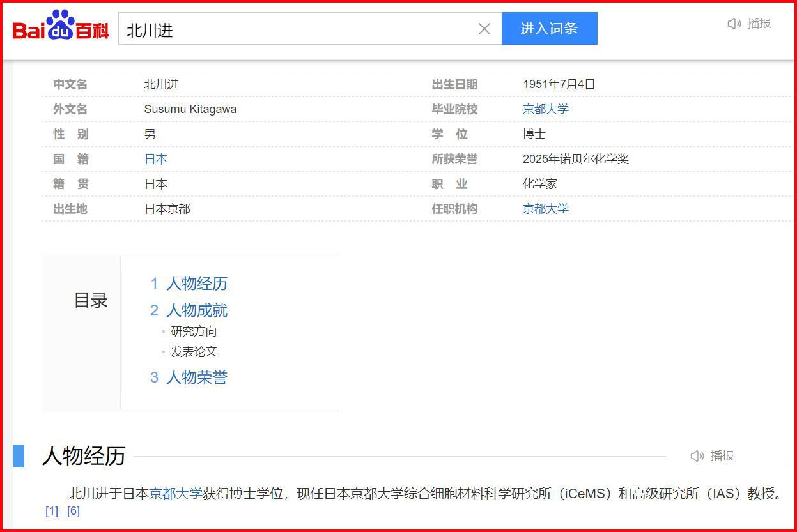Click the 出生日期 field label
Viewport: 797px width, 532px height.
point(454,84)
